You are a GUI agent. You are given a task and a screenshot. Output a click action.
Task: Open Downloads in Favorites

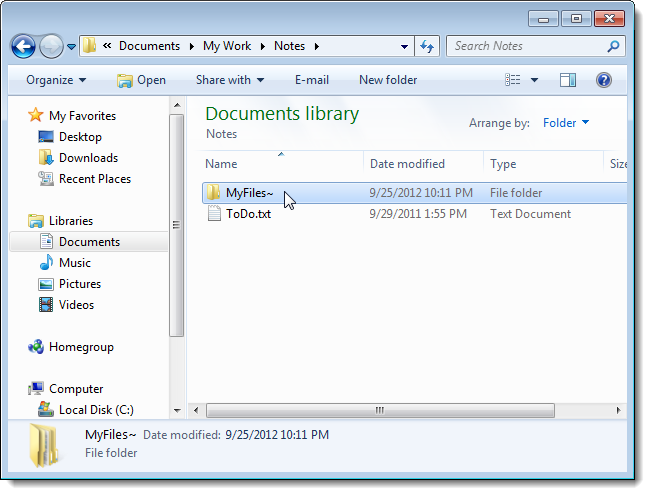88,158
